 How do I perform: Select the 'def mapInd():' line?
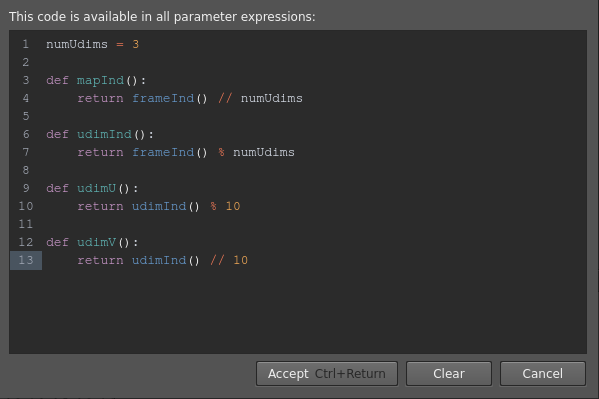pyautogui.click(x=96, y=80)
